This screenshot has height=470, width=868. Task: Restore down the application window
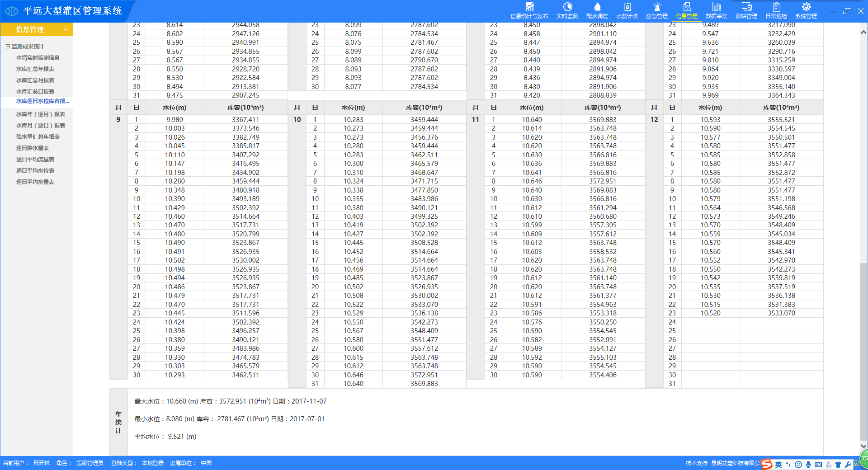coord(847,11)
